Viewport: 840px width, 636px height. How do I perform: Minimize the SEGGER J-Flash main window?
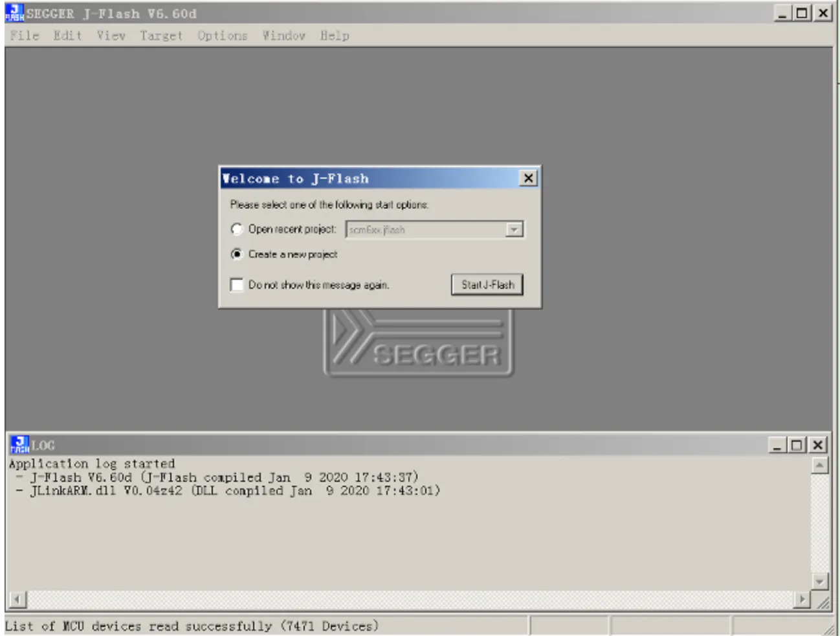pyautogui.click(x=782, y=13)
